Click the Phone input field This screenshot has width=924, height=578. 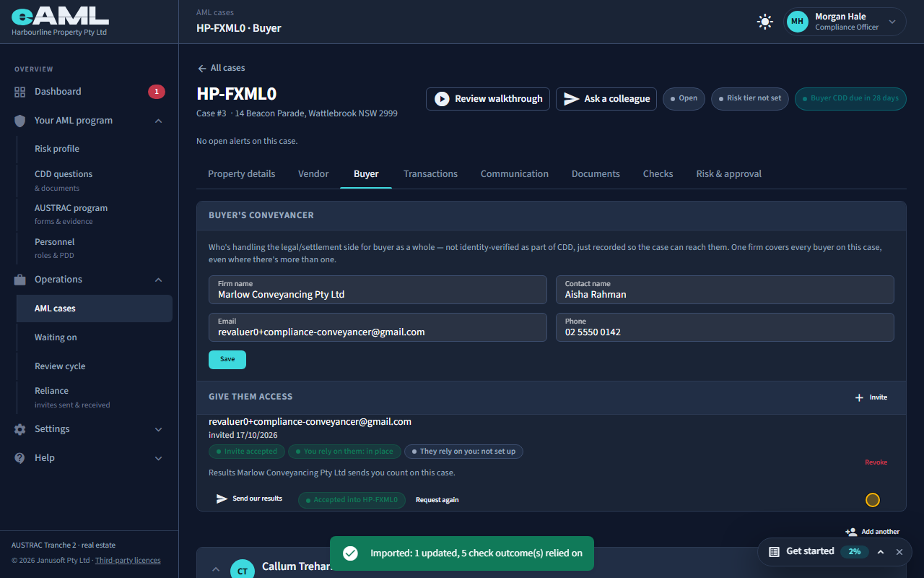725,327
